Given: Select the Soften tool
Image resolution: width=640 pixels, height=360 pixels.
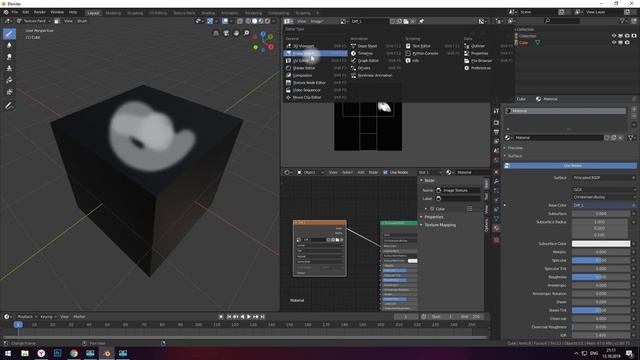Looking at the screenshot, I should (x=9, y=45).
